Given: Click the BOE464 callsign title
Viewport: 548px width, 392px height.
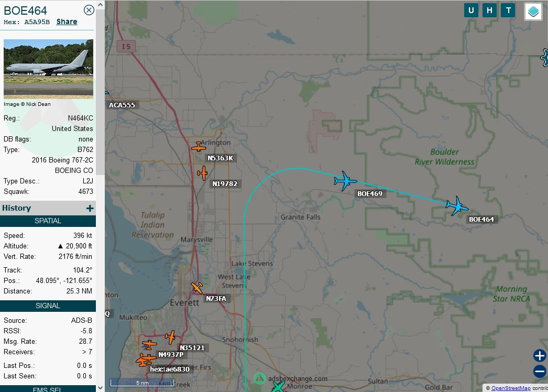Looking at the screenshot, I should pos(25,10).
